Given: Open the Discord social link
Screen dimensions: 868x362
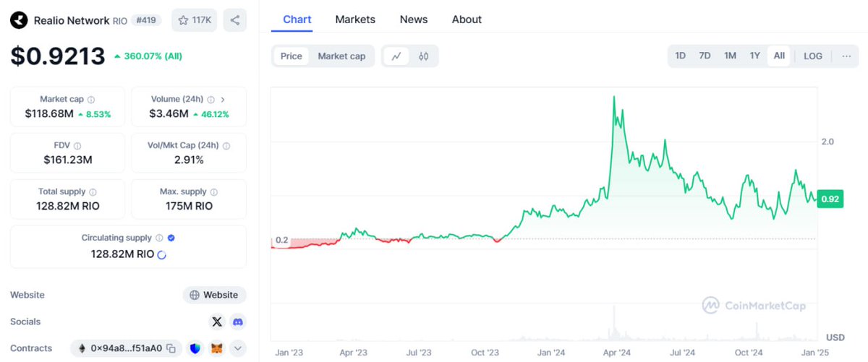Looking at the screenshot, I should click(x=238, y=322).
